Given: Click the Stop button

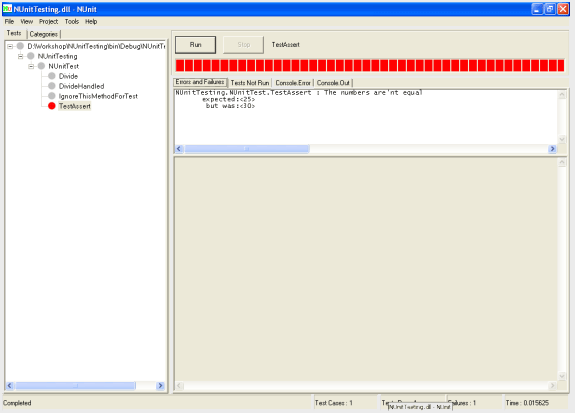Looking at the screenshot, I should coord(243,45).
